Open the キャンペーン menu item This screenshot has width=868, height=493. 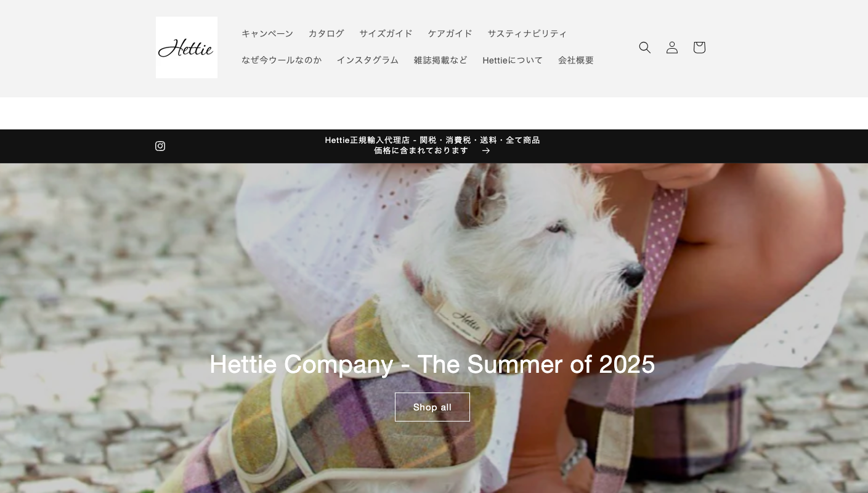click(x=267, y=33)
